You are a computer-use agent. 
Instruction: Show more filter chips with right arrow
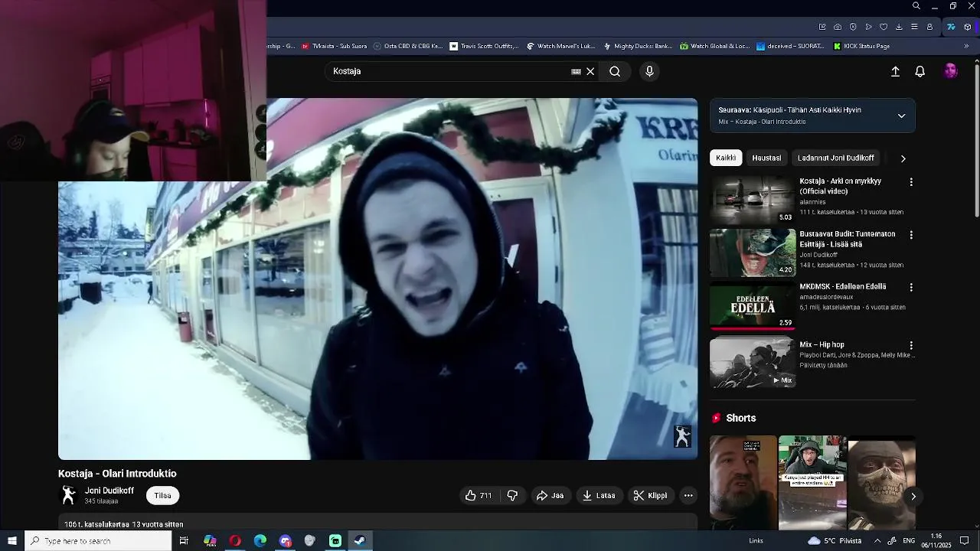coord(903,158)
